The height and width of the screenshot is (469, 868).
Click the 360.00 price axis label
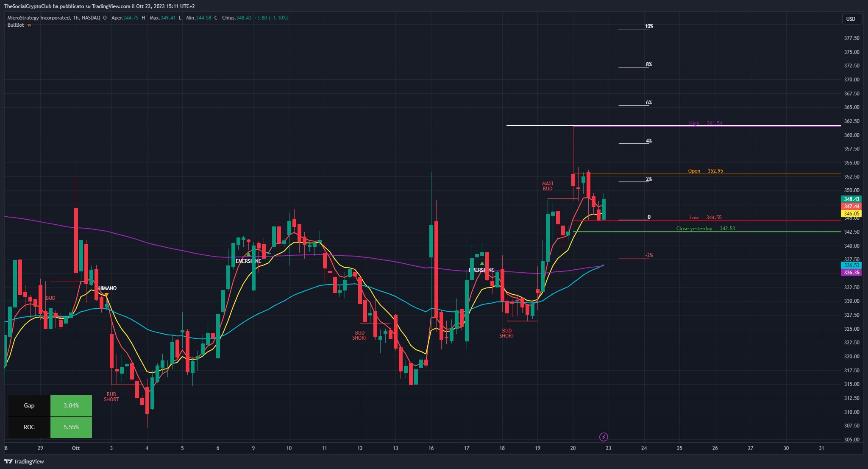pos(852,135)
